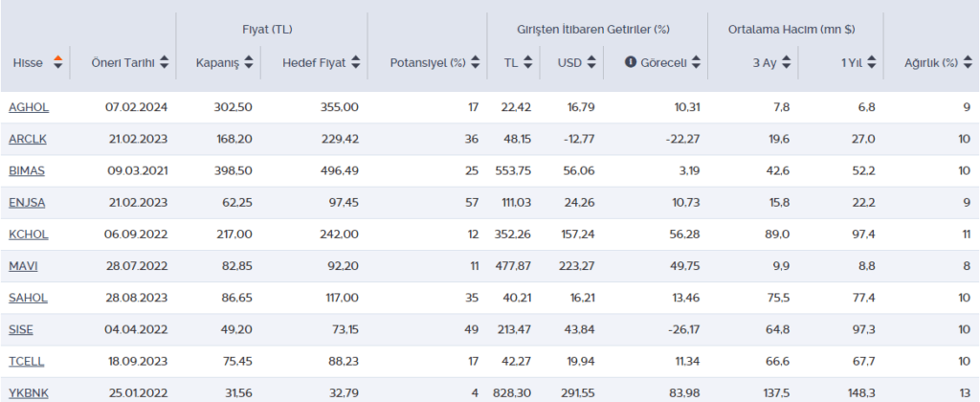Click the Göreceli header label
The height and width of the screenshot is (402, 980).
664,62
